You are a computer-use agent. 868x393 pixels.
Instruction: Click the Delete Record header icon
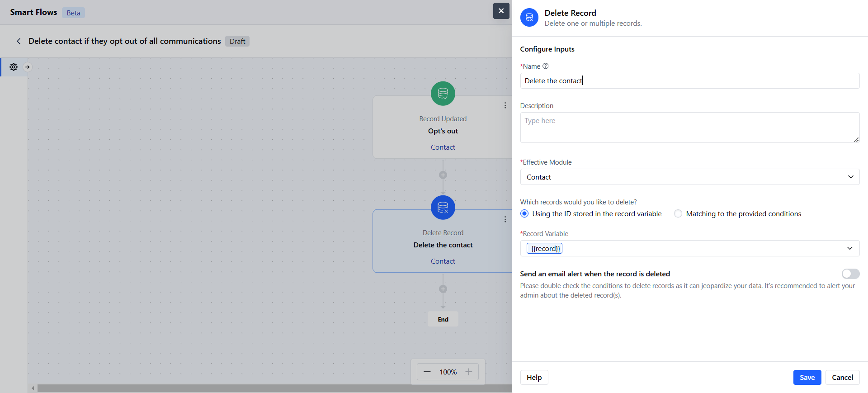529,18
